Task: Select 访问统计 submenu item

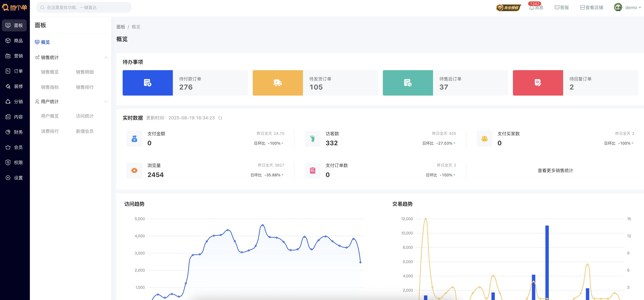Action: (85, 116)
